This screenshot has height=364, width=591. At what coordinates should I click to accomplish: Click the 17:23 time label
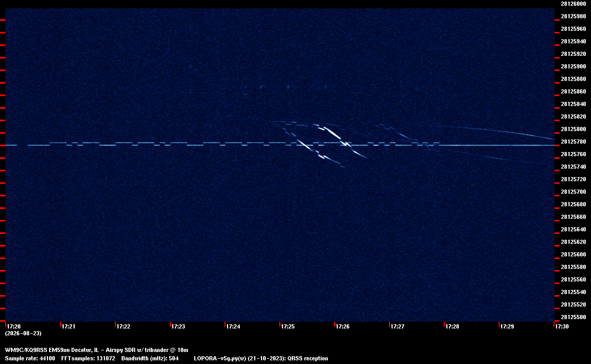[x=178, y=326]
